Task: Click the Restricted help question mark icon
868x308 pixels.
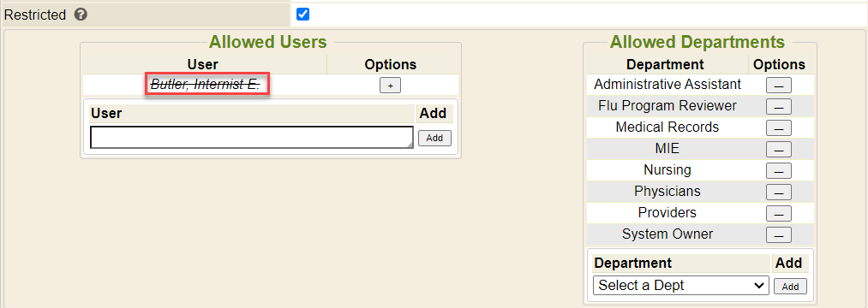Action: (x=81, y=15)
